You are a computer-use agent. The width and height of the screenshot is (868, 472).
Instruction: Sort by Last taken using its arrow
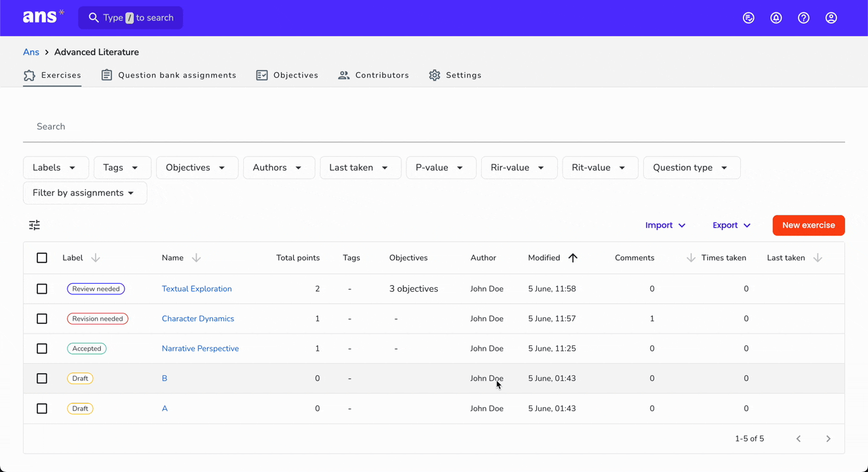tap(818, 258)
